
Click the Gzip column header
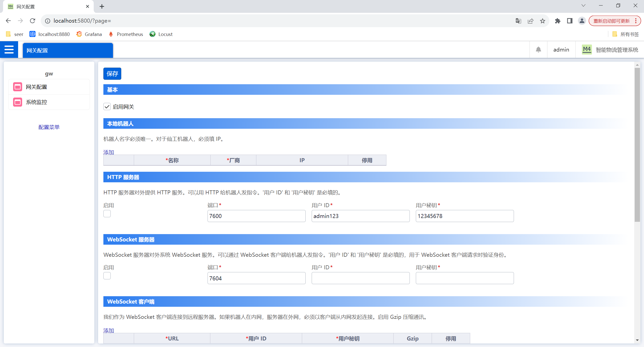pyautogui.click(x=413, y=338)
